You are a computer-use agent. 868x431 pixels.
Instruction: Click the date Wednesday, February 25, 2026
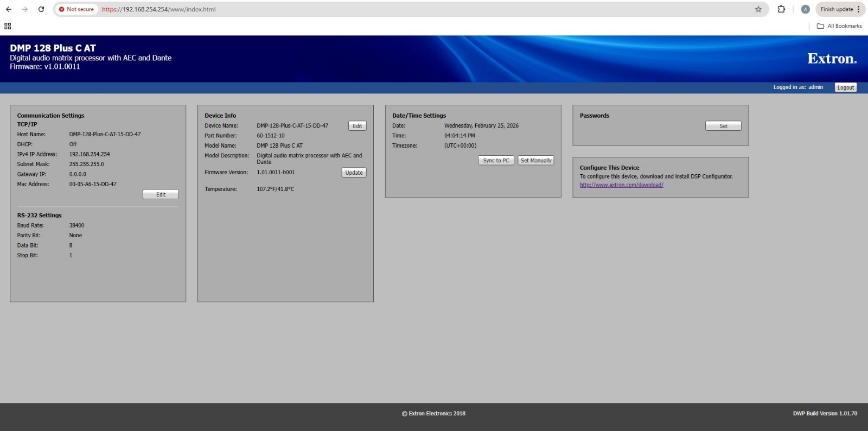[481, 125]
